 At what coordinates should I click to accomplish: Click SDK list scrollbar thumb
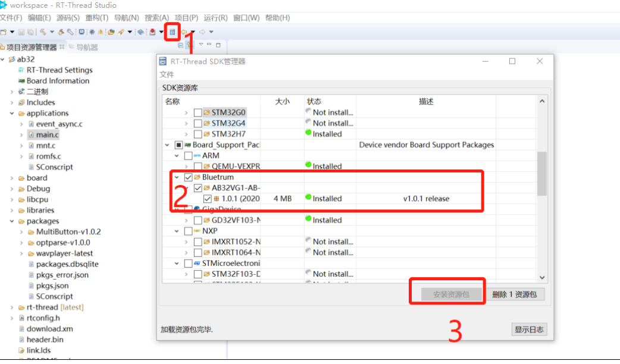coord(541,174)
